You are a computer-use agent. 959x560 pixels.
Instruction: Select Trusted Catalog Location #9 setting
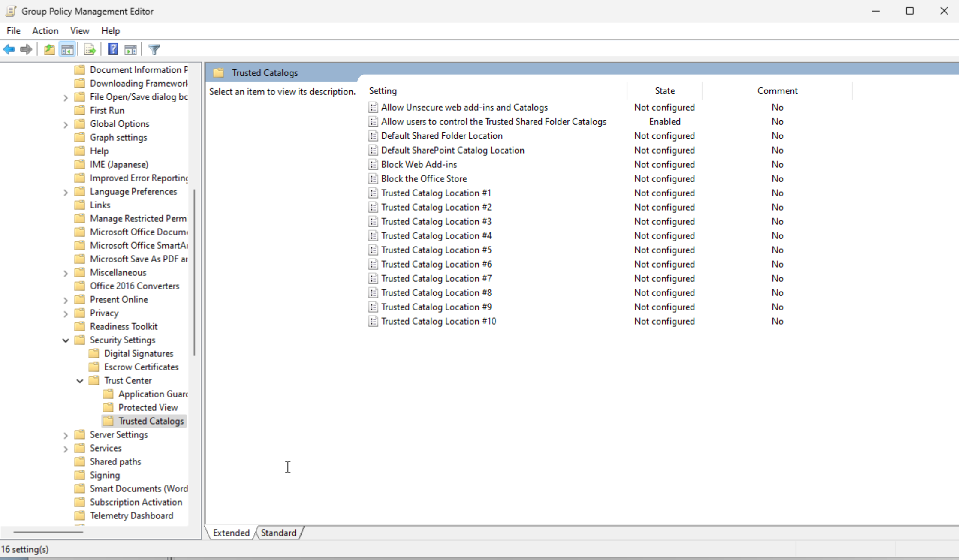click(436, 307)
